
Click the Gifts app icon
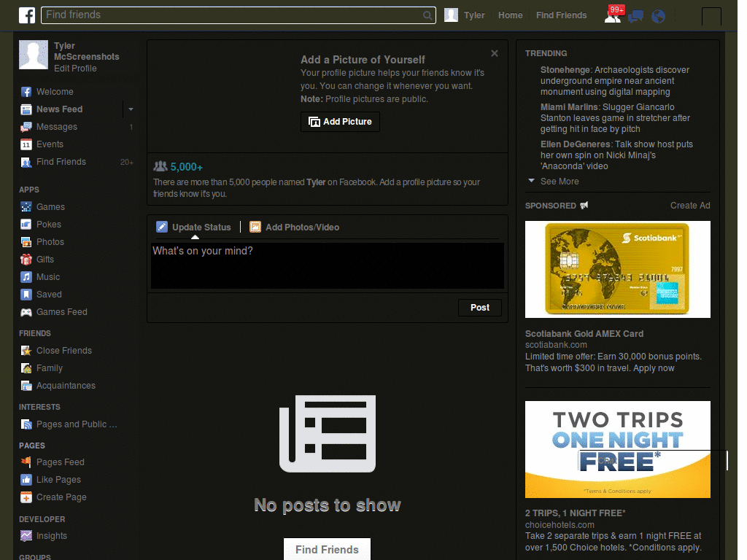26,260
